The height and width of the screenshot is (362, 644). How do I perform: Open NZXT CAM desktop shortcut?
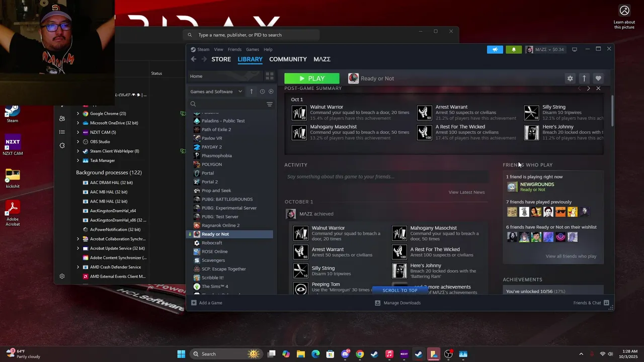(13, 146)
